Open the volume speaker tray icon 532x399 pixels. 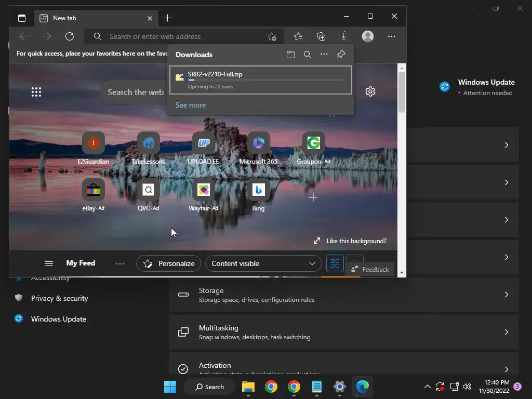467,387
